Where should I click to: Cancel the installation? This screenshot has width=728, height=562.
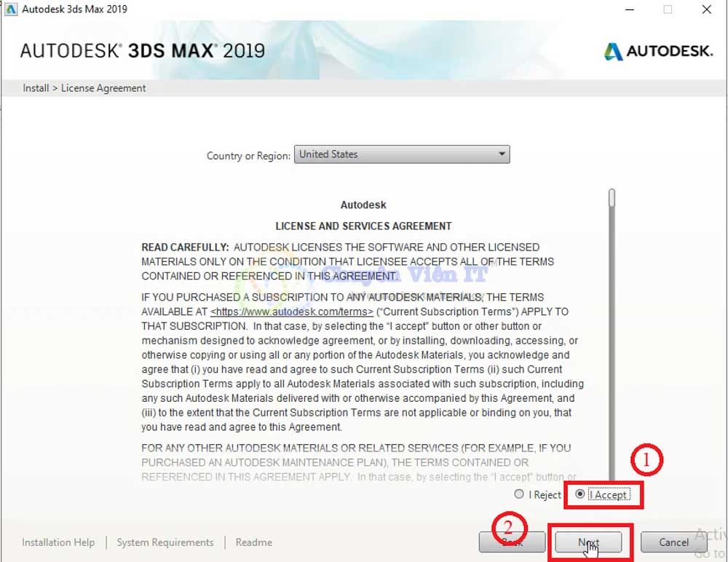point(673,542)
